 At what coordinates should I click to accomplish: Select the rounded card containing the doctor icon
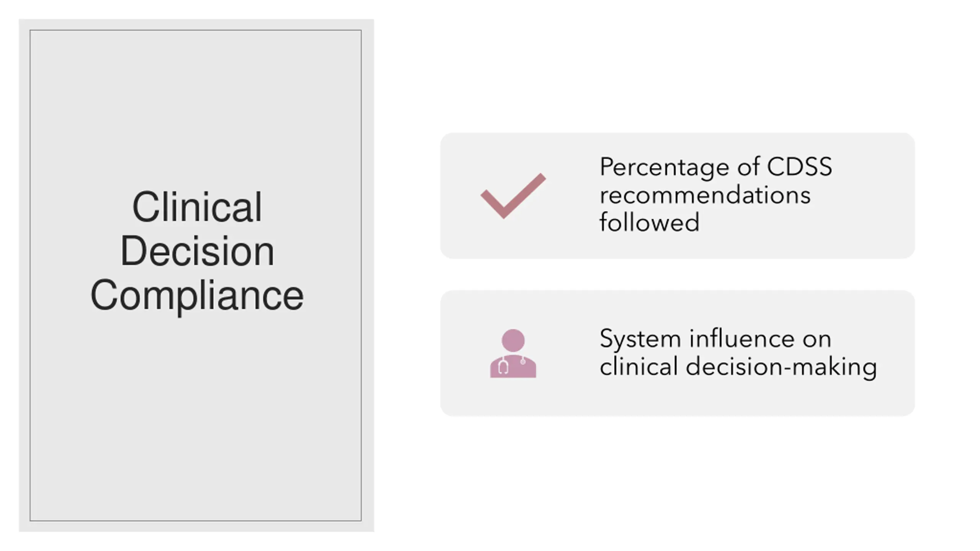677,353
